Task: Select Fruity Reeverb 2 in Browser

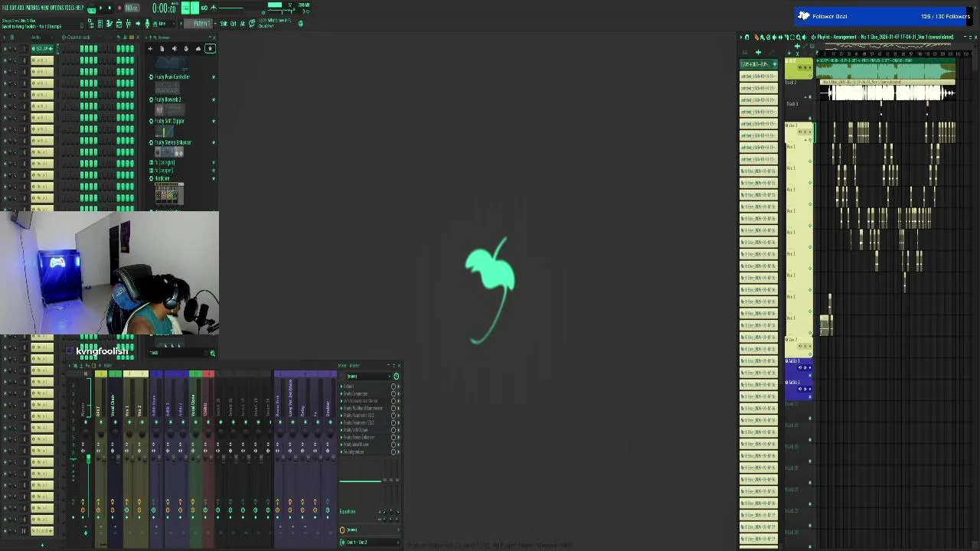Action: 168,99
